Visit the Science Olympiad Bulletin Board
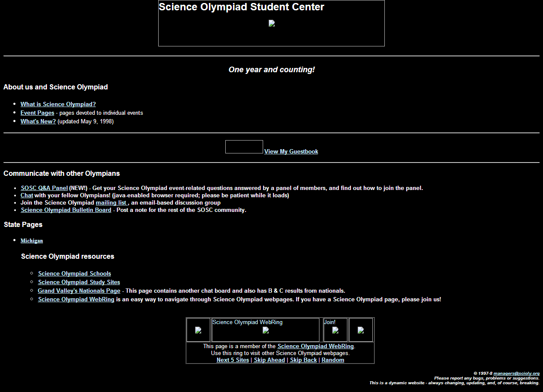543x392 pixels. pyautogui.click(x=66, y=210)
